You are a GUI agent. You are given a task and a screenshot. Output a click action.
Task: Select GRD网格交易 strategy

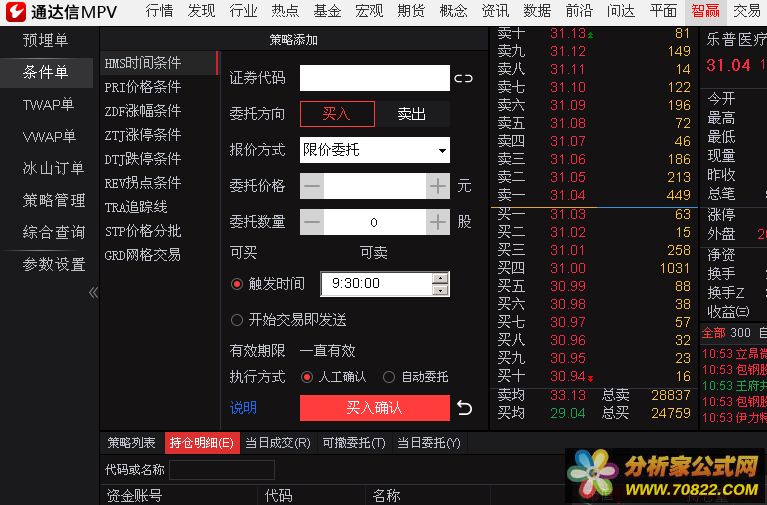143,255
